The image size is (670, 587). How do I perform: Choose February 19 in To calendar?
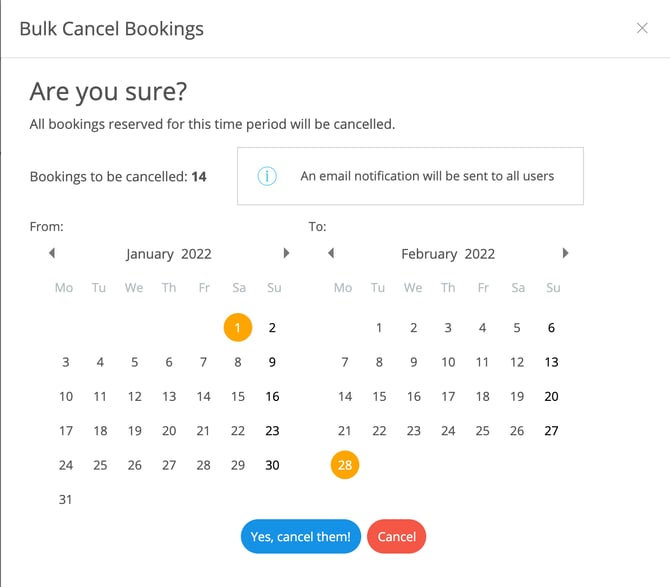pos(517,397)
